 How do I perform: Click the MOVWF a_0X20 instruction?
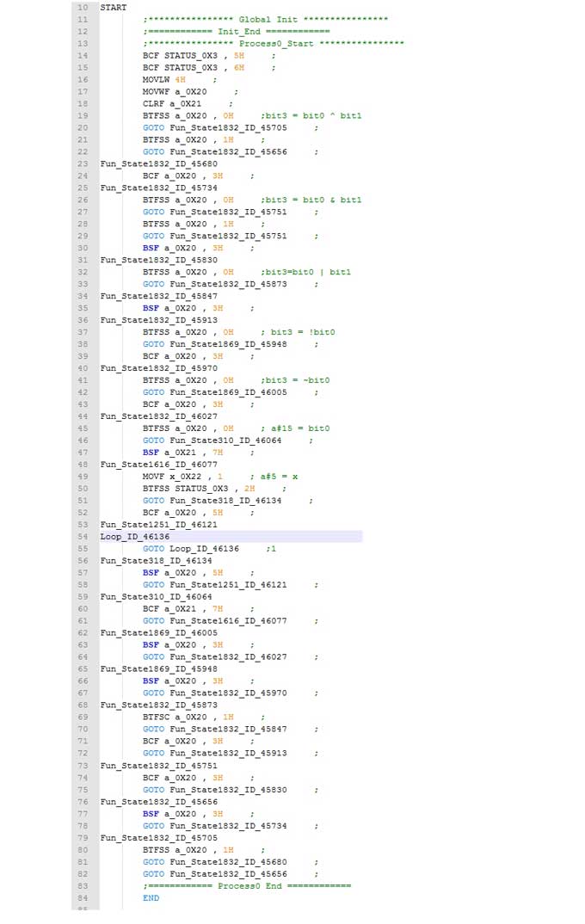175,92
